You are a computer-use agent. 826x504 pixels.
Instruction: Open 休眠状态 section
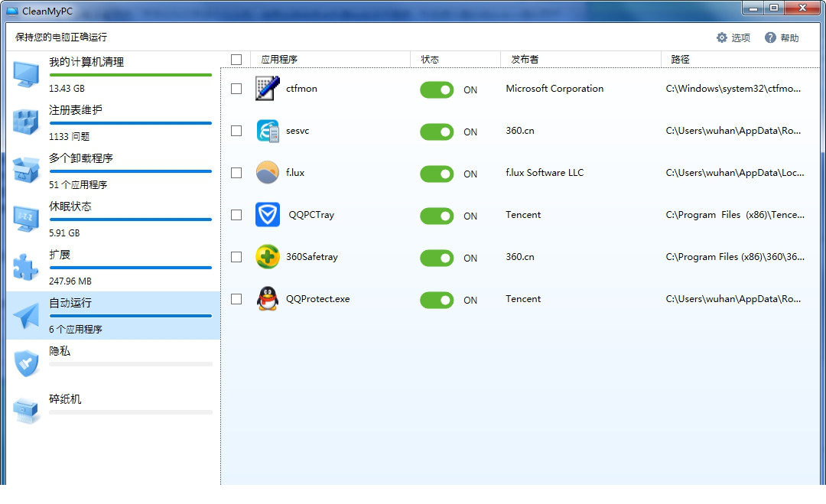click(x=113, y=219)
